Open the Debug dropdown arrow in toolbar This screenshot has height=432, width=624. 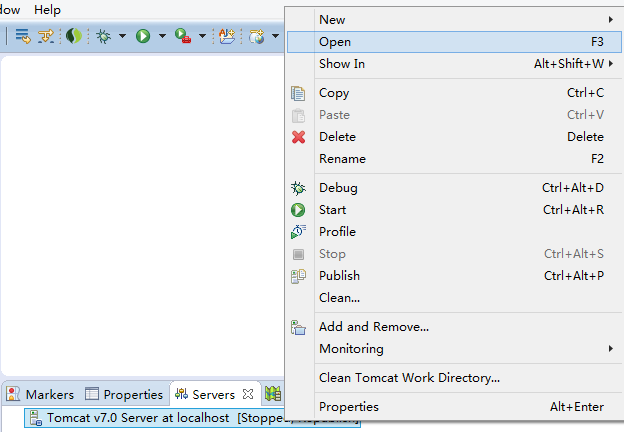click(122, 36)
